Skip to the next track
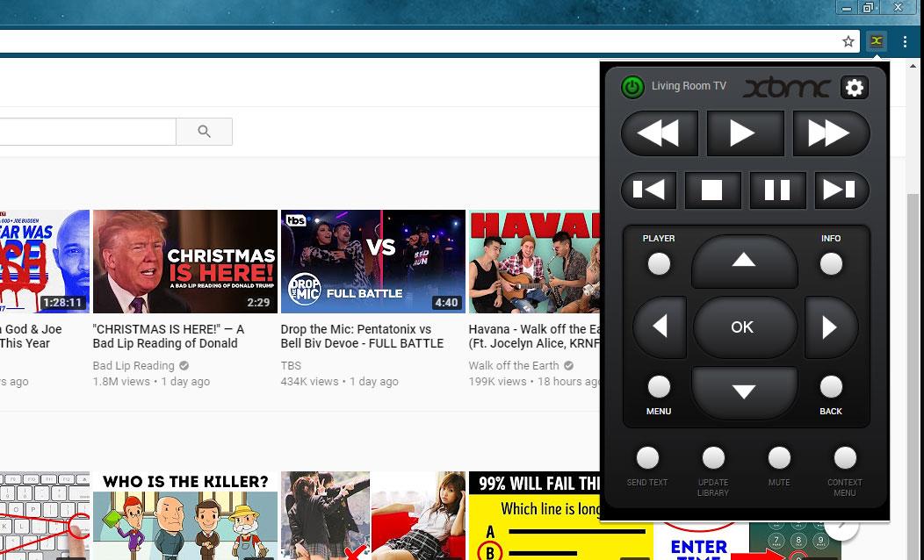The image size is (924, 560). (x=840, y=190)
